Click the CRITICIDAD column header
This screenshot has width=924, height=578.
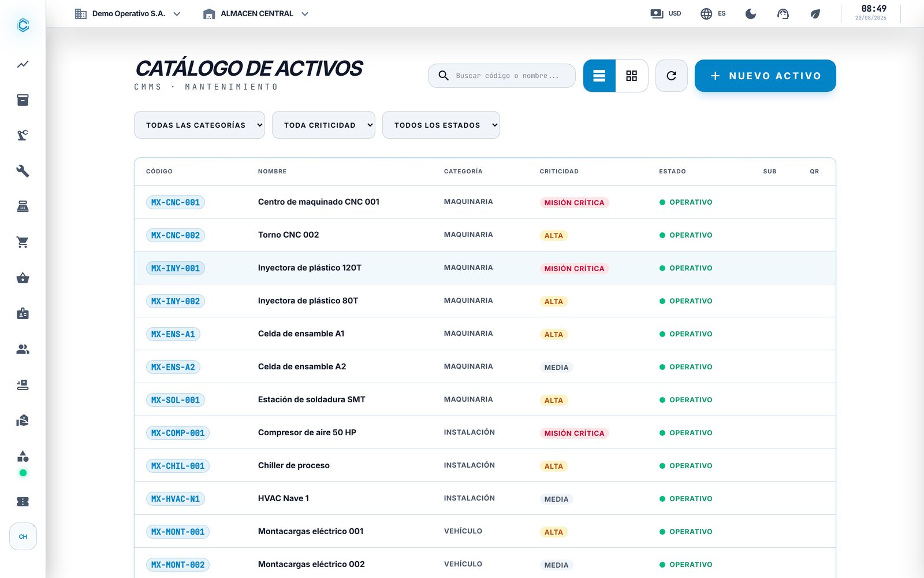click(x=559, y=172)
